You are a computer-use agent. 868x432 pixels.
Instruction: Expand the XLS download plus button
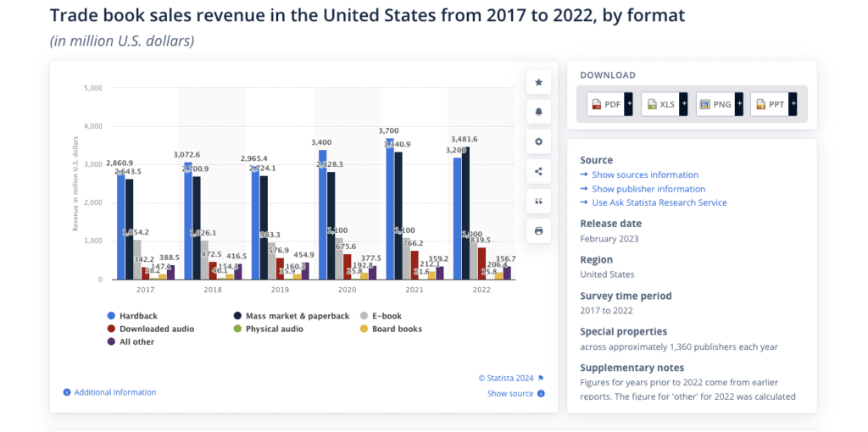point(683,104)
